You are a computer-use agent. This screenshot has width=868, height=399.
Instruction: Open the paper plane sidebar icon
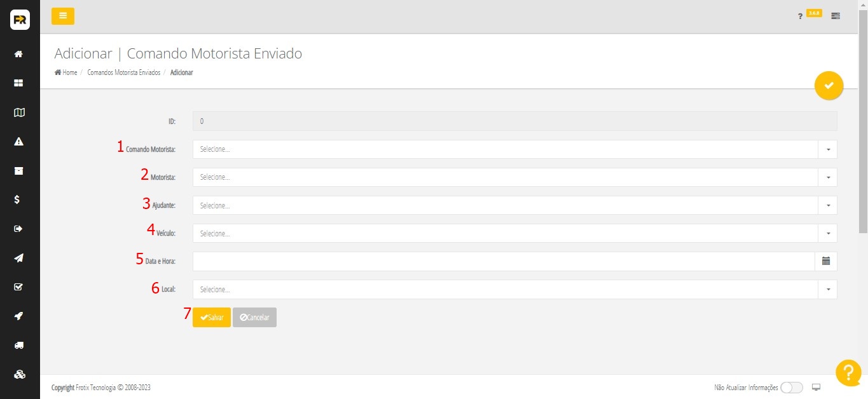(x=19, y=258)
